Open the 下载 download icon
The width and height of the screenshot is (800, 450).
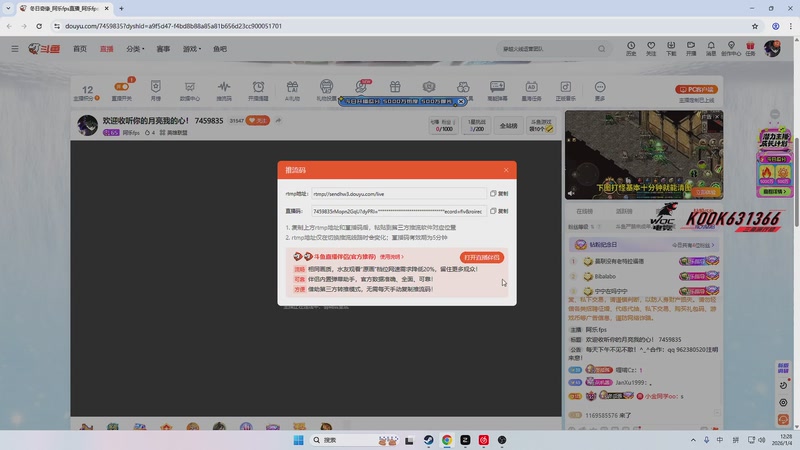[x=671, y=48]
